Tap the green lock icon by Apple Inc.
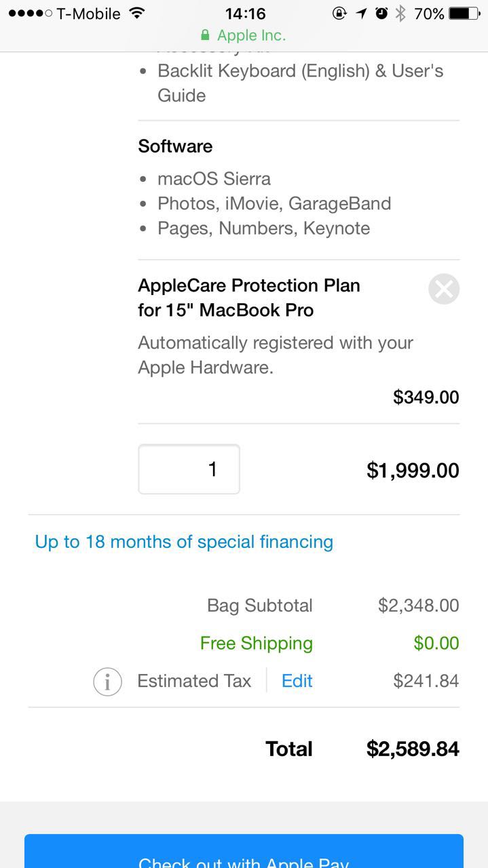Image resolution: width=488 pixels, height=868 pixels. click(x=205, y=35)
